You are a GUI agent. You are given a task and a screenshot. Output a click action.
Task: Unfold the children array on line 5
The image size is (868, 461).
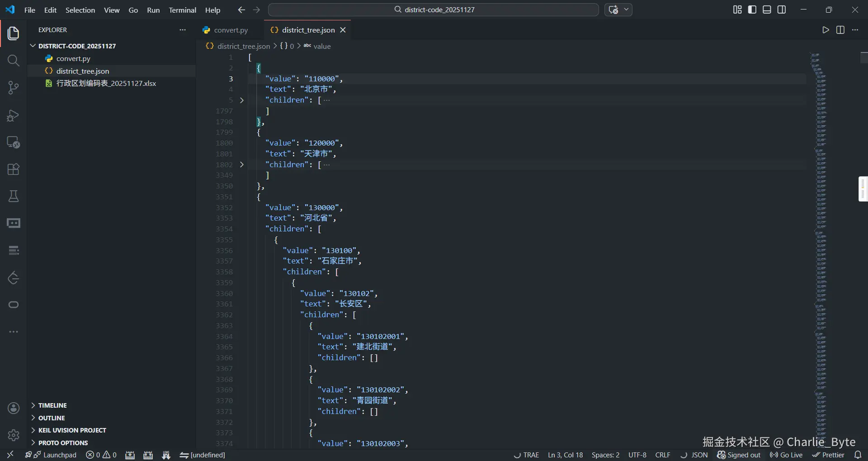[x=242, y=100]
